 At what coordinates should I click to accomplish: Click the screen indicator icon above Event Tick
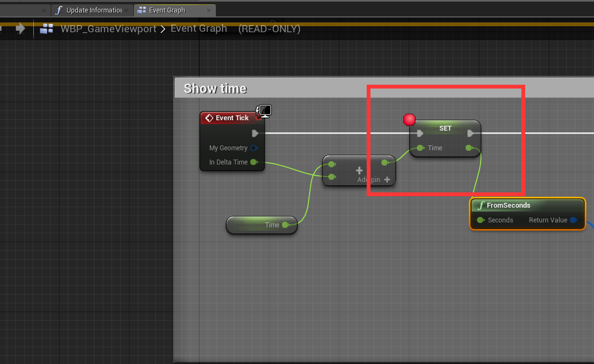tap(264, 110)
